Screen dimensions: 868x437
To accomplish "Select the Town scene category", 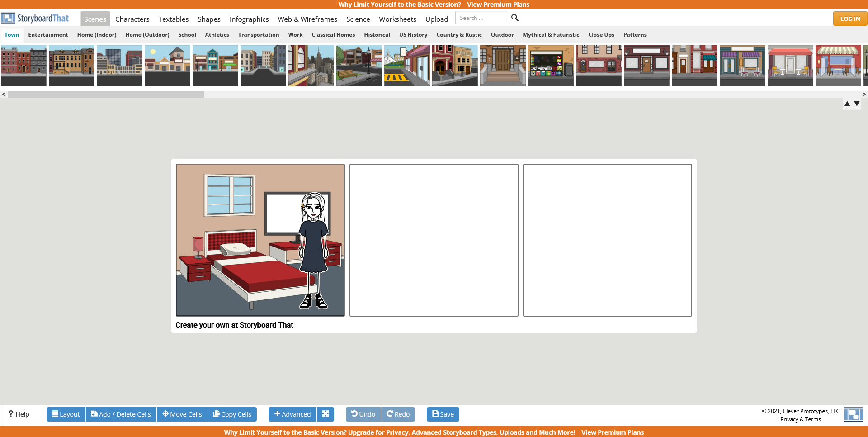I will tap(12, 35).
